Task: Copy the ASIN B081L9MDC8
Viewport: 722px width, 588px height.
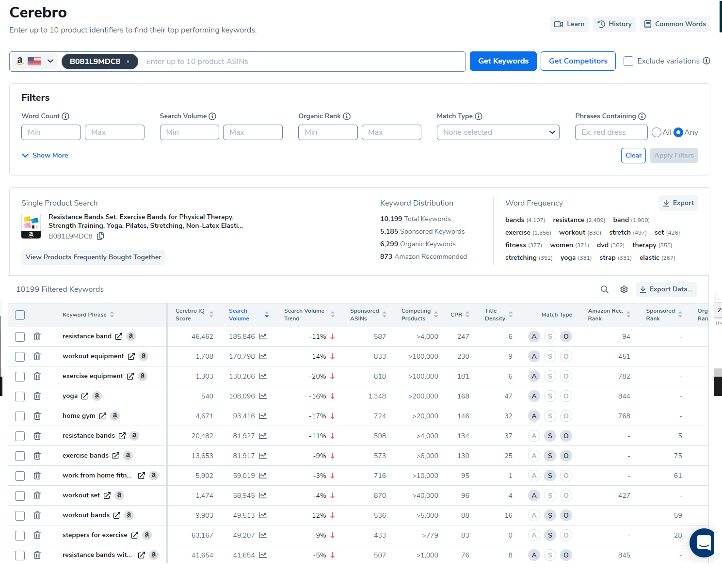Action: [x=100, y=236]
